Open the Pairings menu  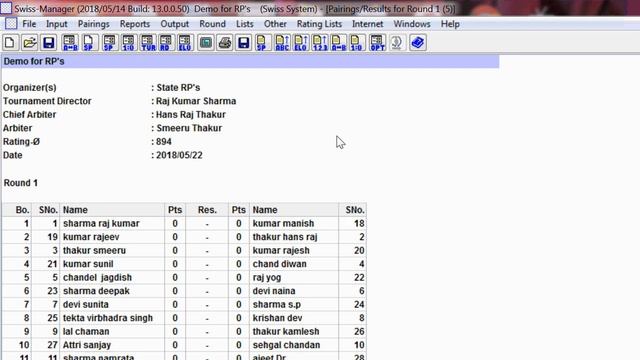93,24
